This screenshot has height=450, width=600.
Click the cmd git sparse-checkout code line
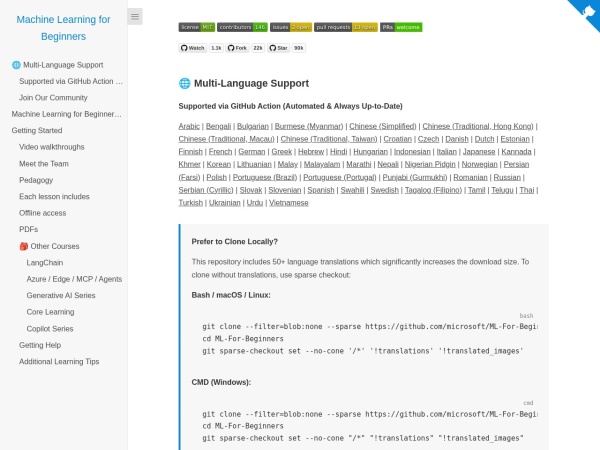[363, 438]
